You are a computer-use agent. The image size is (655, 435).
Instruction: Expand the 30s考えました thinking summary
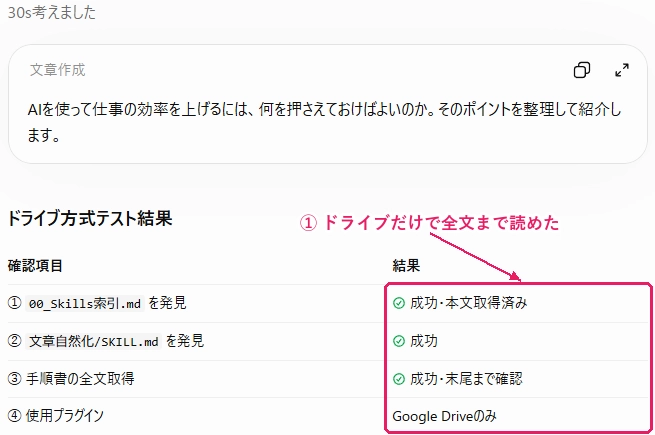click(x=52, y=13)
